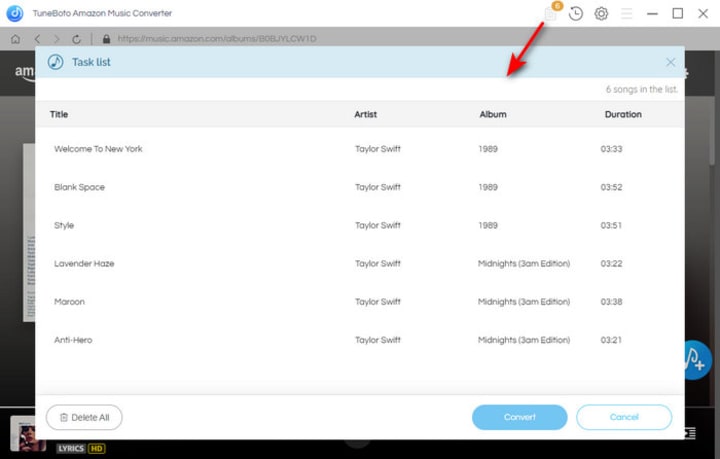Close the Task list dialog
Screen dimensions: 720x459
point(670,62)
